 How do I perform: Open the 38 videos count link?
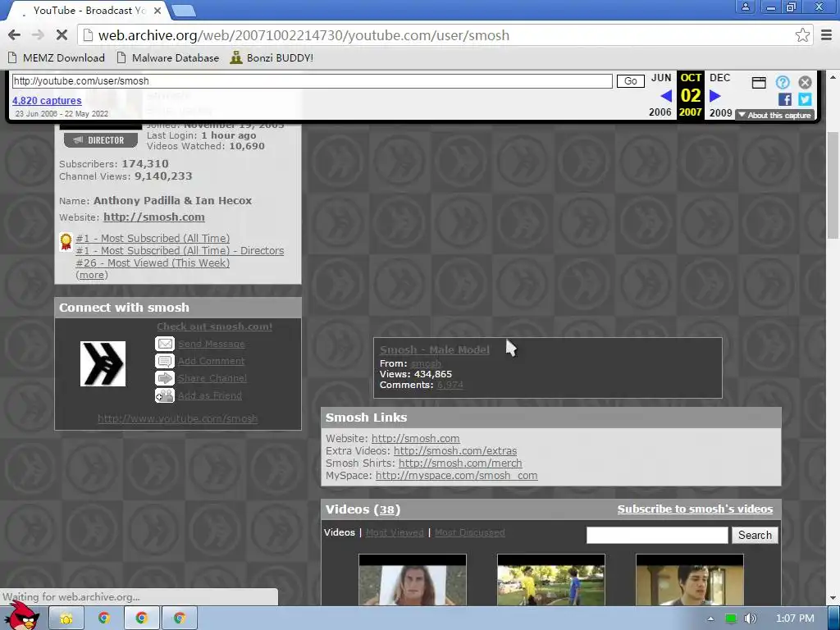coord(387,509)
